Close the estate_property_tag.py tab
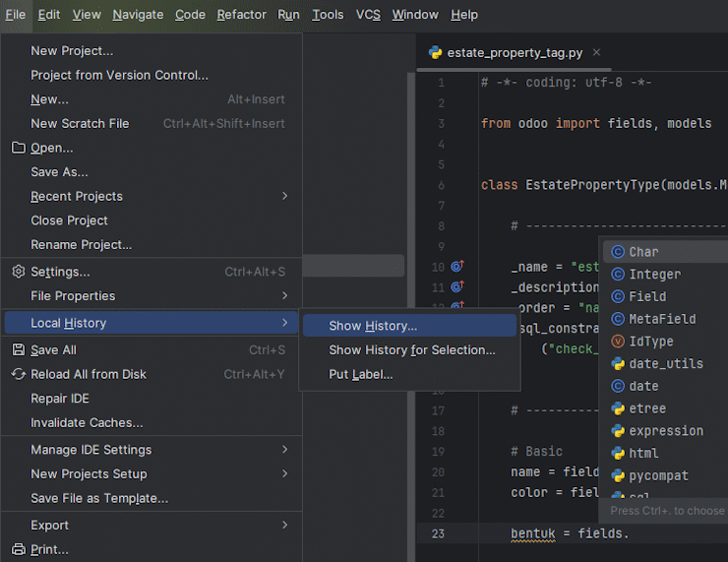728x562 pixels. pyautogui.click(x=596, y=52)
